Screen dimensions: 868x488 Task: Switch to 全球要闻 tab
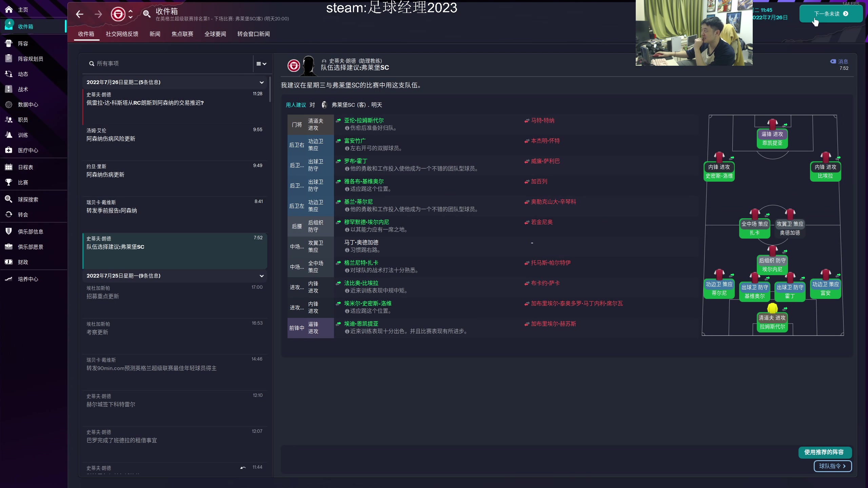215,34
